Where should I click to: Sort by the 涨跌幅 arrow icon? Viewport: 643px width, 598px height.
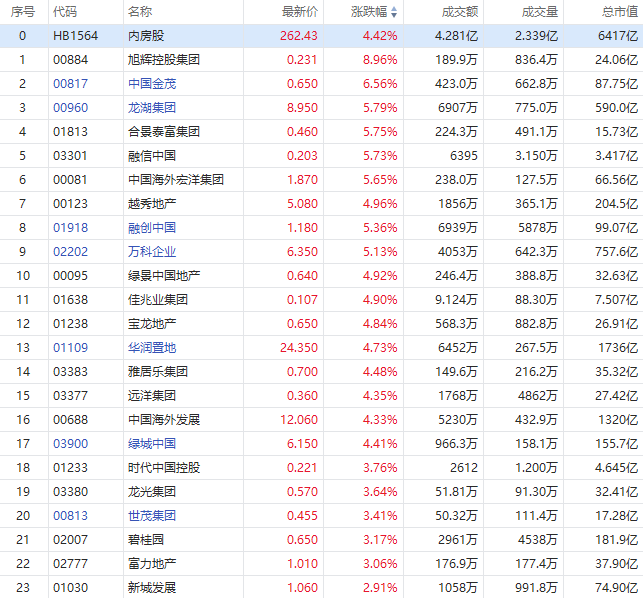point(394,12)
